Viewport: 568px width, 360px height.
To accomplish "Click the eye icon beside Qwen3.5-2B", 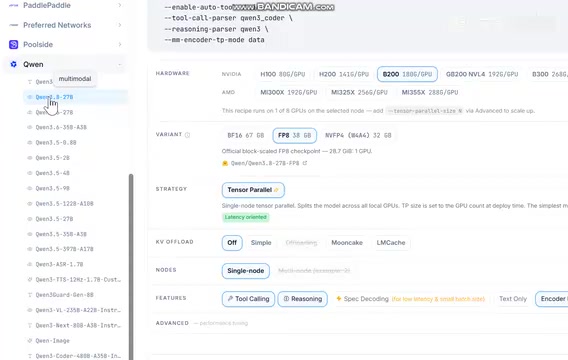I will 30,158.
